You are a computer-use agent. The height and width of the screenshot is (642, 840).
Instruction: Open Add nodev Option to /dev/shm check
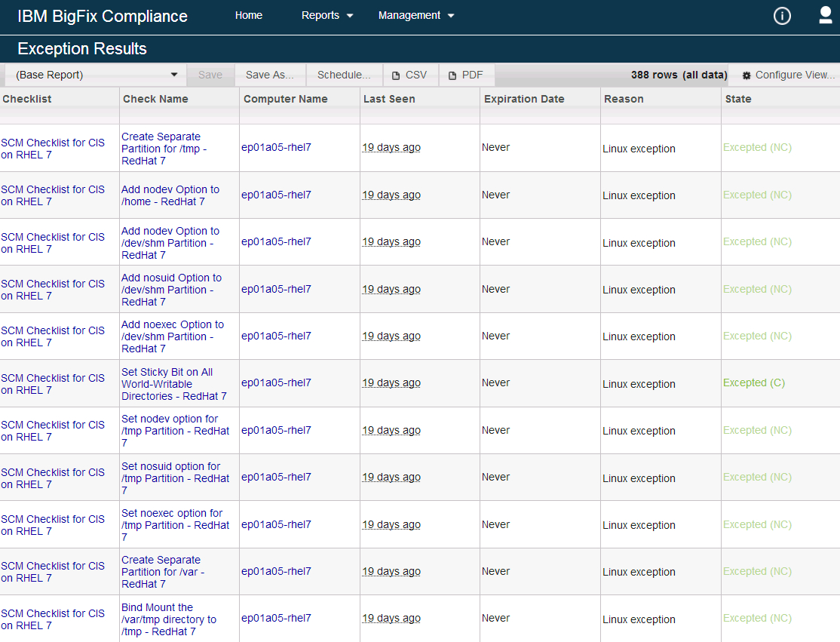(170, 243)
